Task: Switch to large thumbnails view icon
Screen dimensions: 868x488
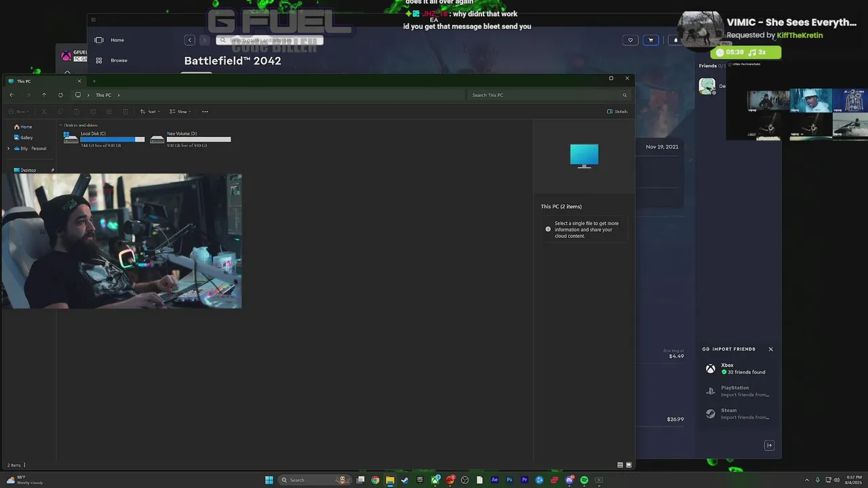Action: click(x=629, y=465)
